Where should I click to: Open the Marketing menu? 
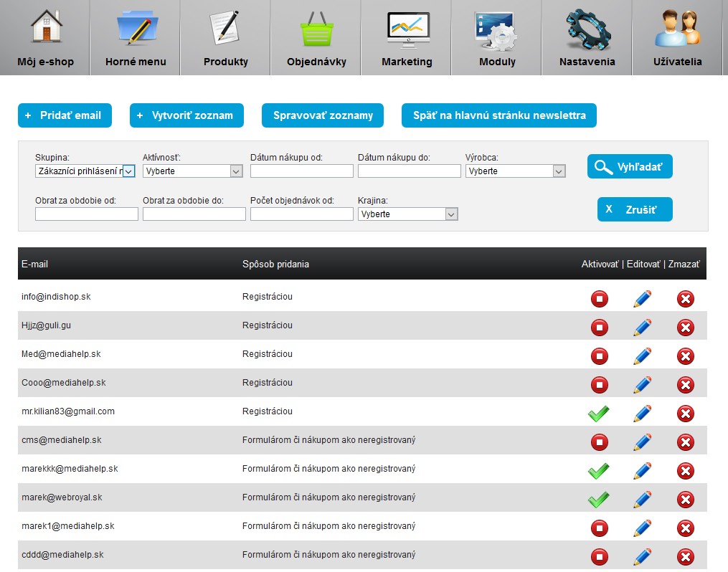407,38
